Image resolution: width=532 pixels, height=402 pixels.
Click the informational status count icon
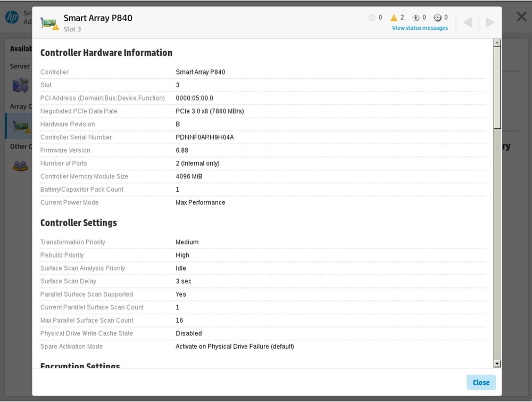416,18
